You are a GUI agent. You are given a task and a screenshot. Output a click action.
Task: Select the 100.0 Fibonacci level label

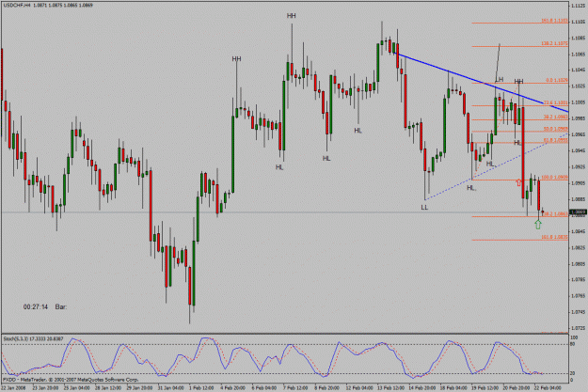tap(555, 177)
